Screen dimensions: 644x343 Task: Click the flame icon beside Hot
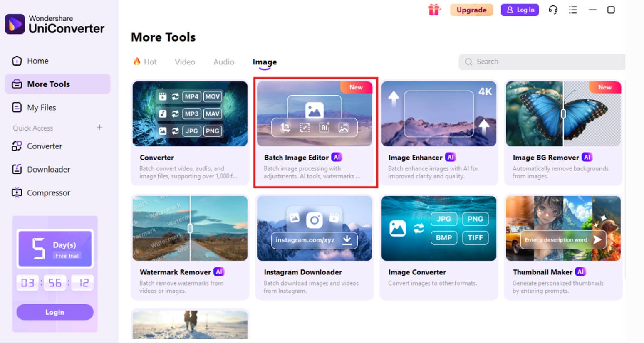pyautogui.click(x=136, y=62)
